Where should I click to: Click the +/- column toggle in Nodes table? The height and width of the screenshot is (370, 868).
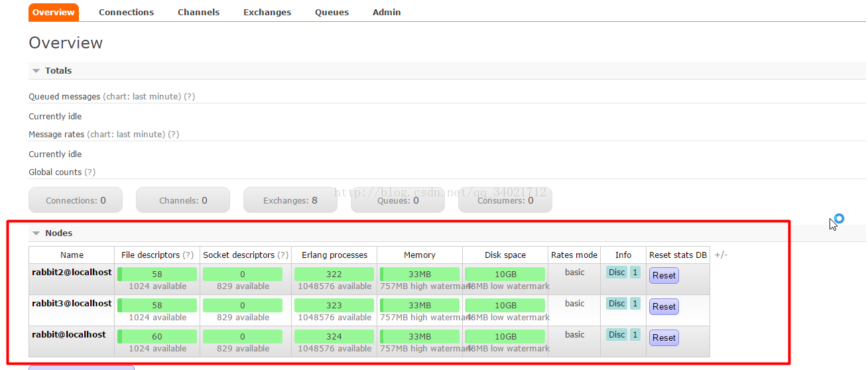721,255
